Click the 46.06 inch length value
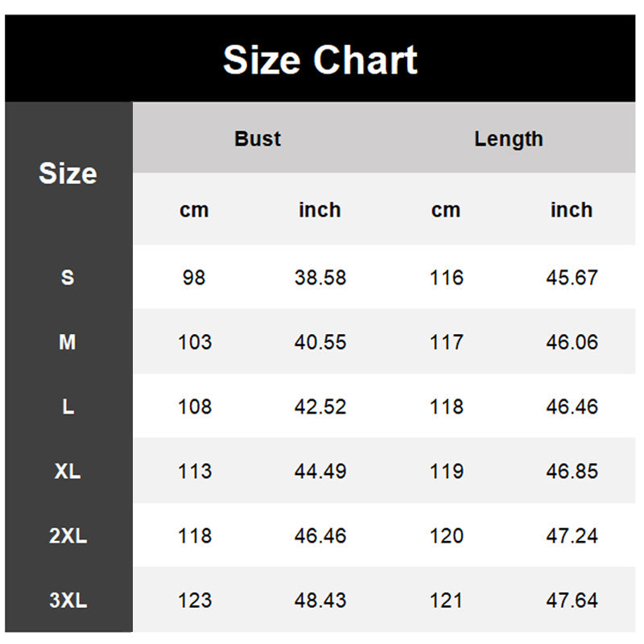Screen dimensions: 644x644 (x=572, y=342)
